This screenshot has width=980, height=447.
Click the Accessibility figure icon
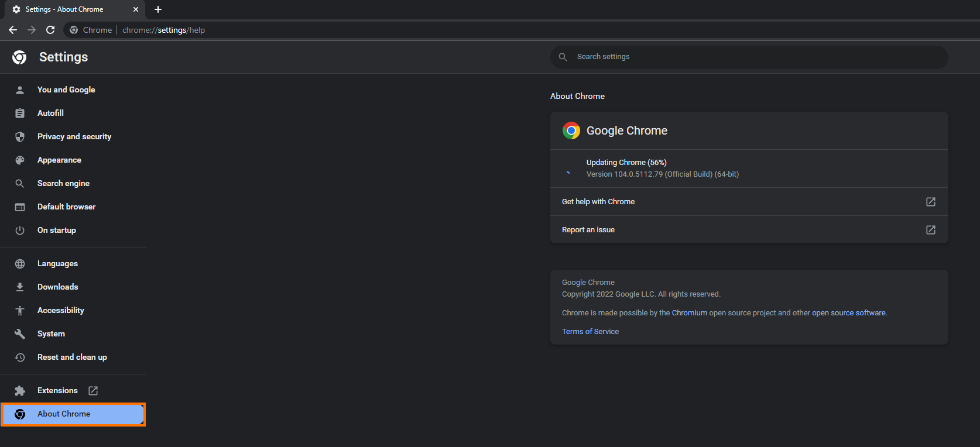tap(20, 310)
